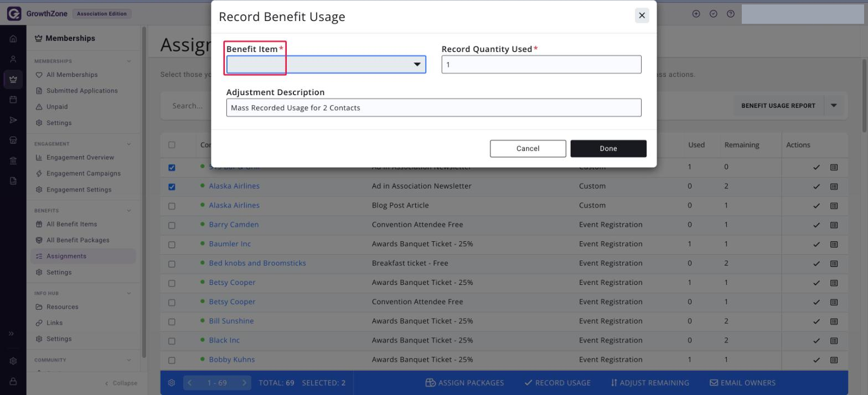Collapse the sidebar panel
Viewport: 868px width, 395px height.
pyautogui.click(x=121, y=383)
